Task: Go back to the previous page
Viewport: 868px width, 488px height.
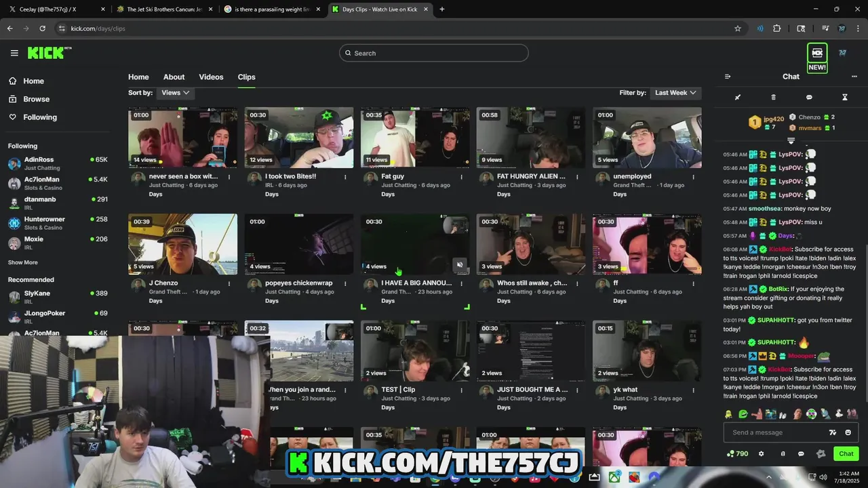Action: 9,28
